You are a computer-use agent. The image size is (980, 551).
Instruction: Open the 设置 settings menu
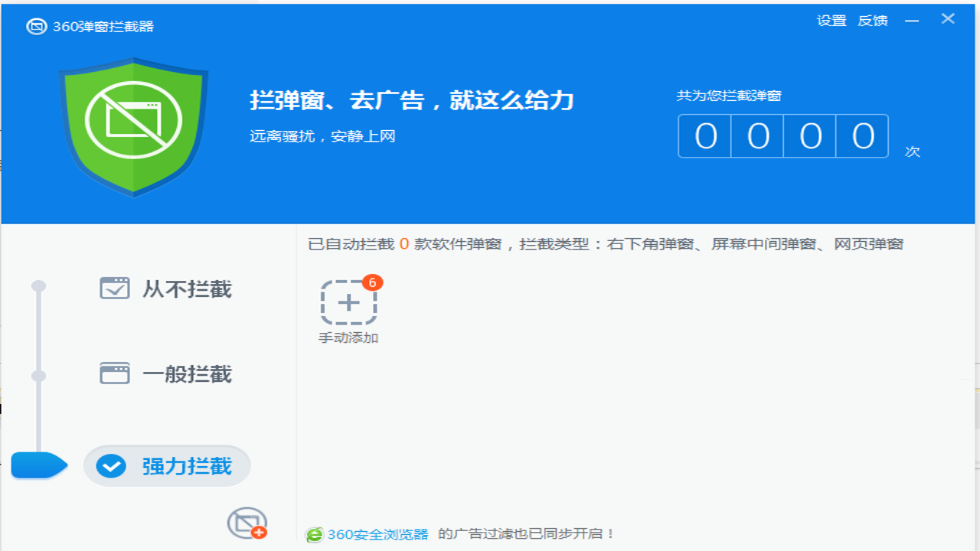pos(831,21)
